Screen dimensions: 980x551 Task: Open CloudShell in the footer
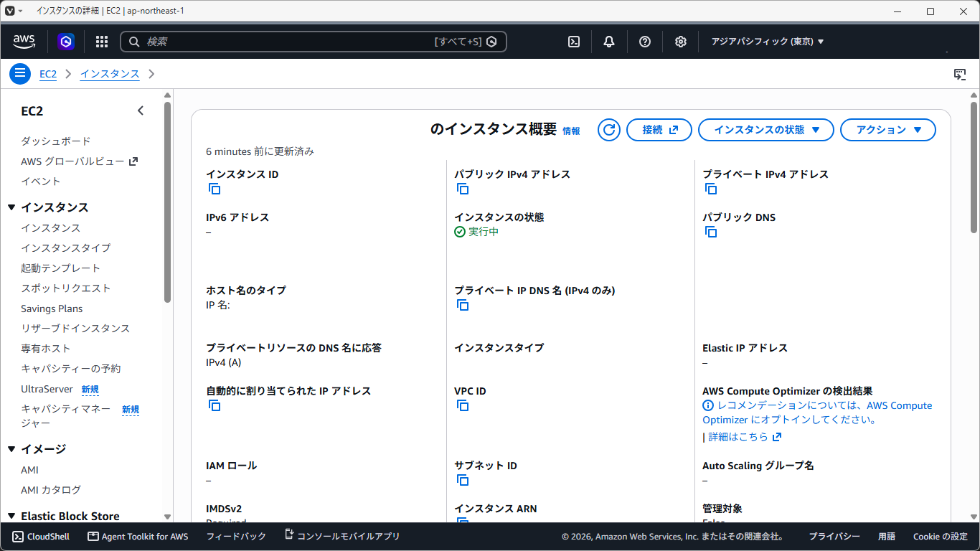[x=41, y=536]
